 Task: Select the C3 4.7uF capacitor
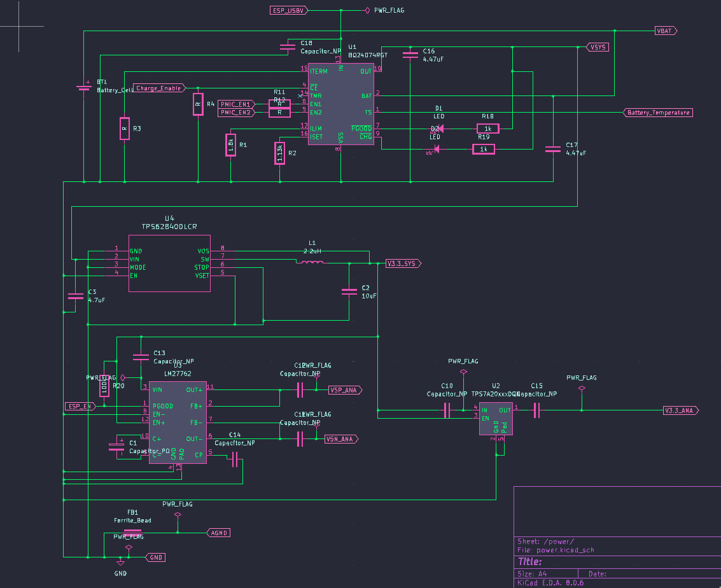(76, 296)
